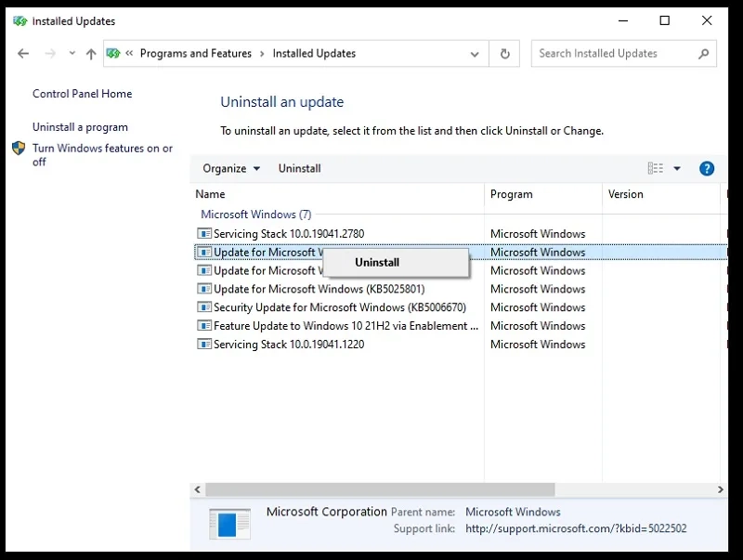Click the up one level arrow
This screenshot has width=743, height=560.
click(91, 54)
